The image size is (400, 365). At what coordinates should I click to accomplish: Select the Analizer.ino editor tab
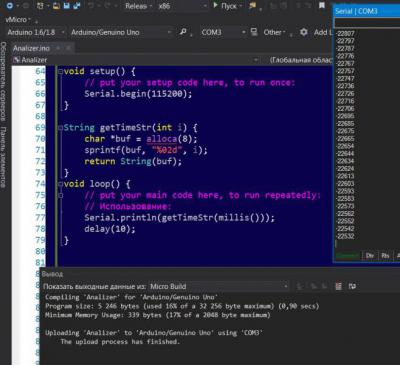(31, 48)
